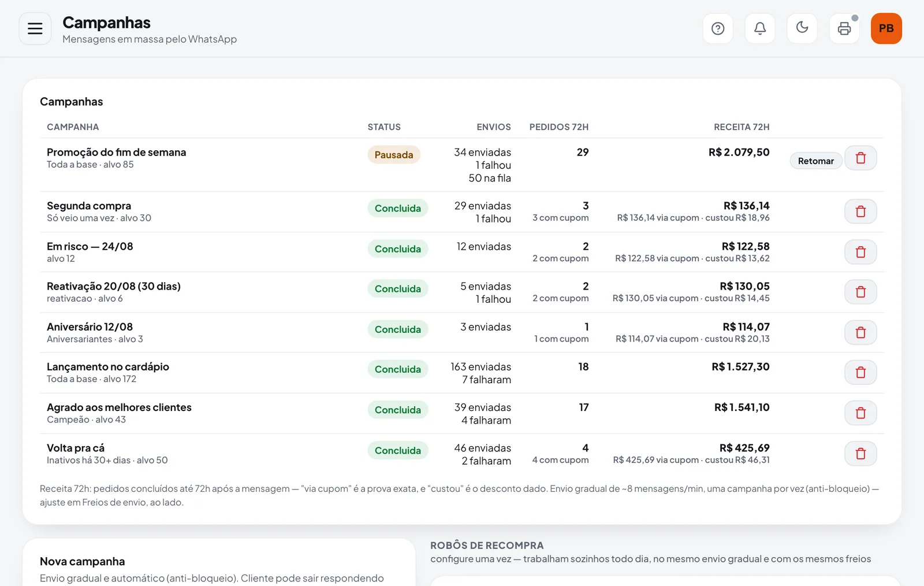924x586 pixels.
Task: Click the ENVIOS column header
Action: pyautogui.click(x=494, y=127)
